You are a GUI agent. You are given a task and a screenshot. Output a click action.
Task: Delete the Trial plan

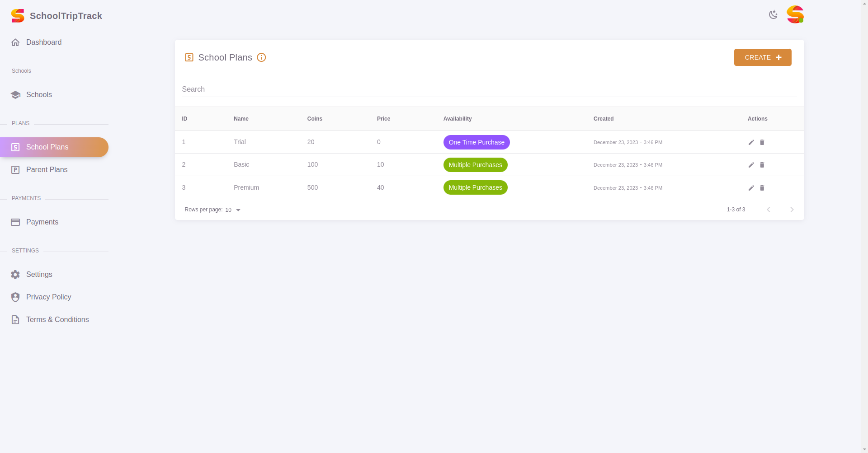point(762,142)
